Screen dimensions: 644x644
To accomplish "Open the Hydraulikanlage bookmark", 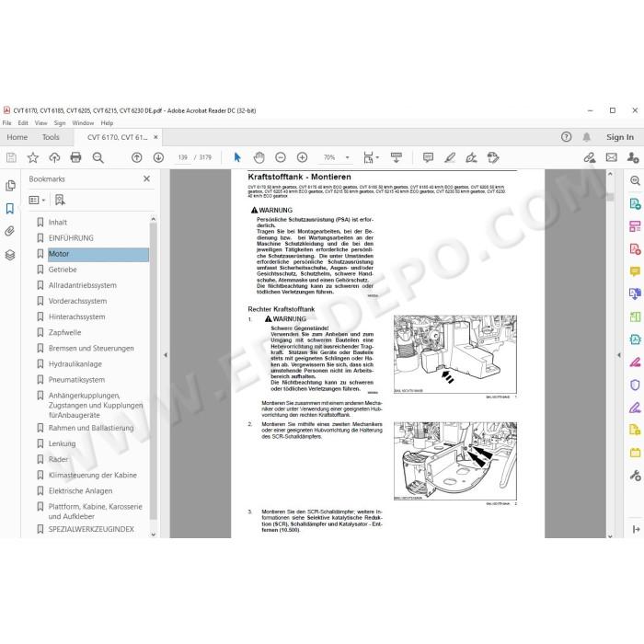I will pyautogui.click(x=75, y=364).
